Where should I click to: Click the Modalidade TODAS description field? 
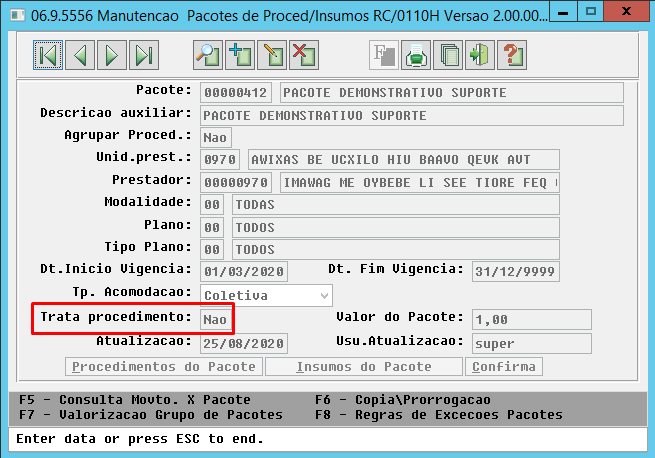(396, 205)
